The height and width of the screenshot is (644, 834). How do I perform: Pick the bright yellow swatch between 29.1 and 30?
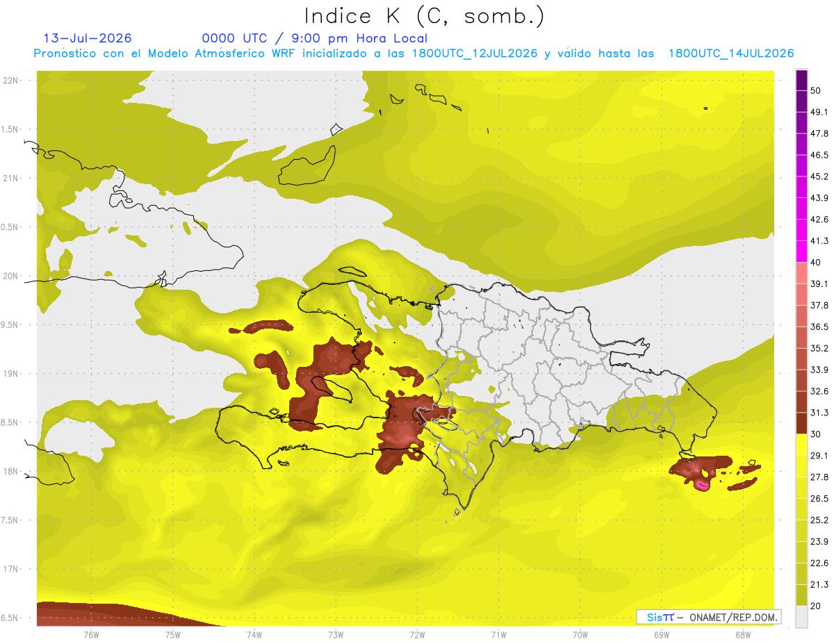point(801,445)
